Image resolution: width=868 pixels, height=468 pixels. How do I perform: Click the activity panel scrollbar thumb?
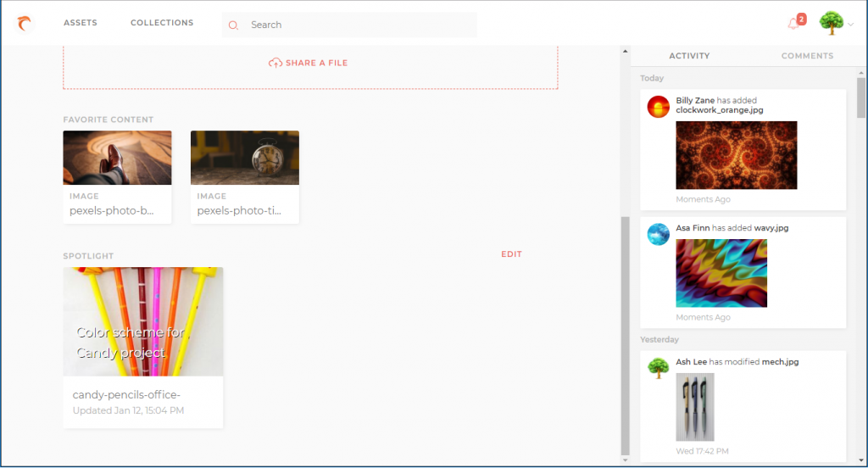tap(861, 98)
